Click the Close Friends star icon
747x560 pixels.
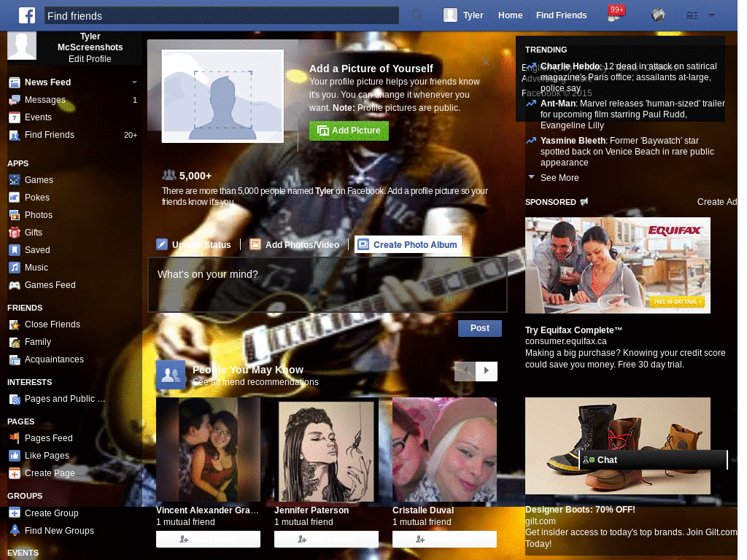[15, 324]
